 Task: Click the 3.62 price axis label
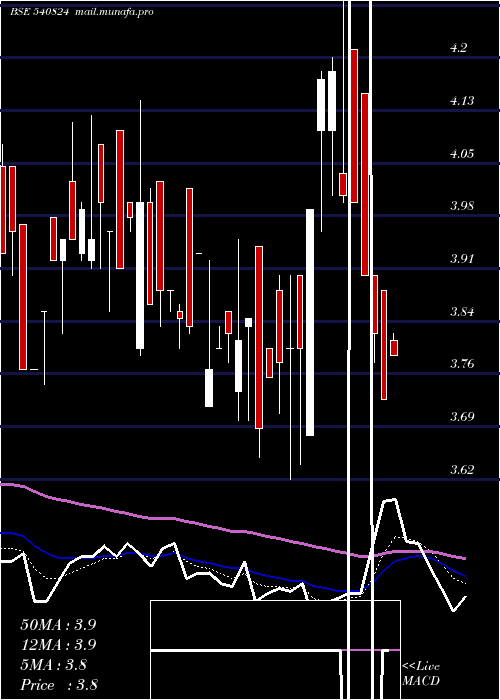[462, 469]
